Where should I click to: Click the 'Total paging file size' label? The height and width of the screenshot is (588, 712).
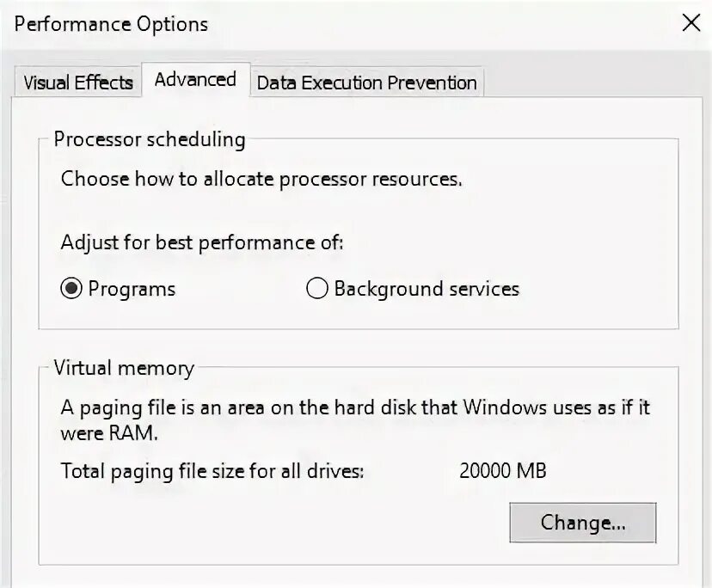point(212,470)
